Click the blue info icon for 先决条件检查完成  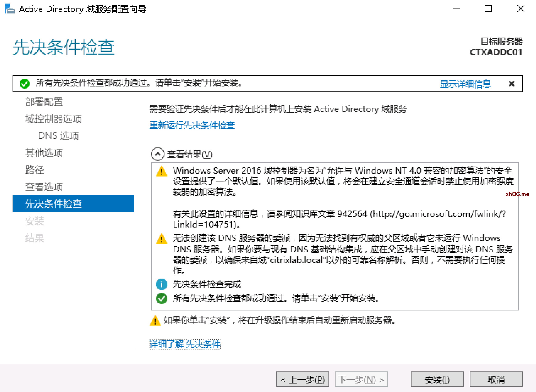162,284
